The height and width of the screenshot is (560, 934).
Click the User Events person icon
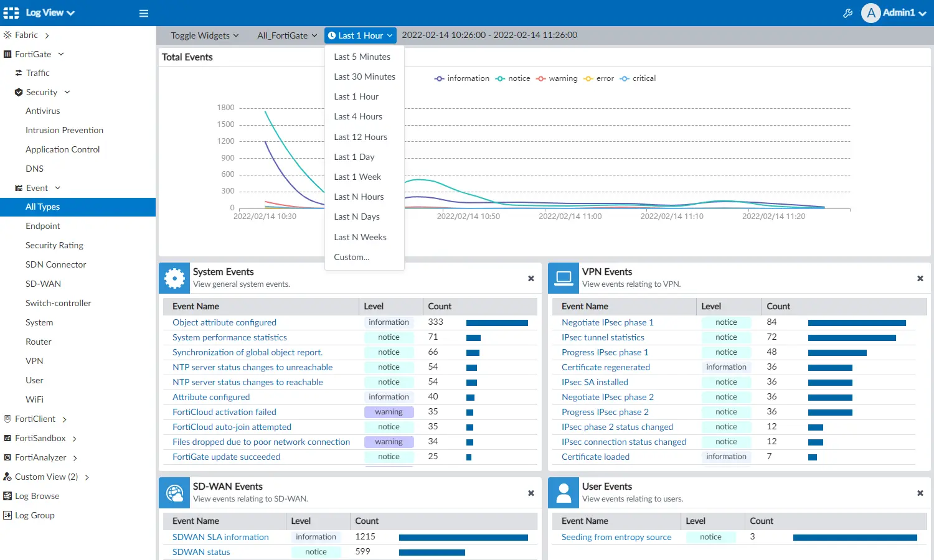click(x=564, y=493)
